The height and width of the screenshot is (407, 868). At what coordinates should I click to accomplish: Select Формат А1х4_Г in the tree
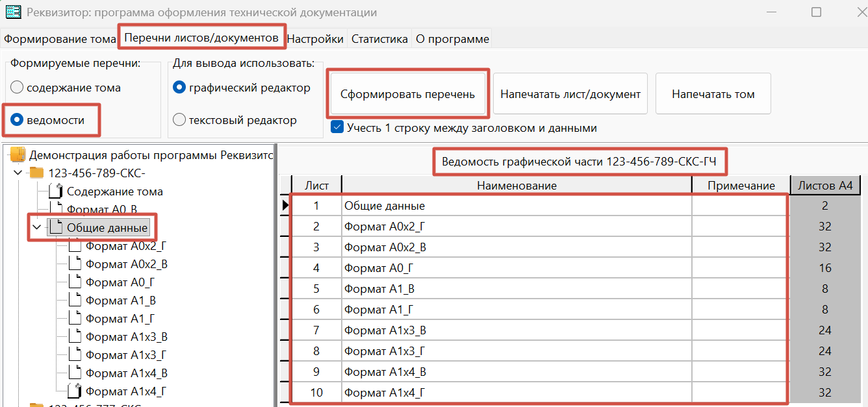[x=127, y=391]
